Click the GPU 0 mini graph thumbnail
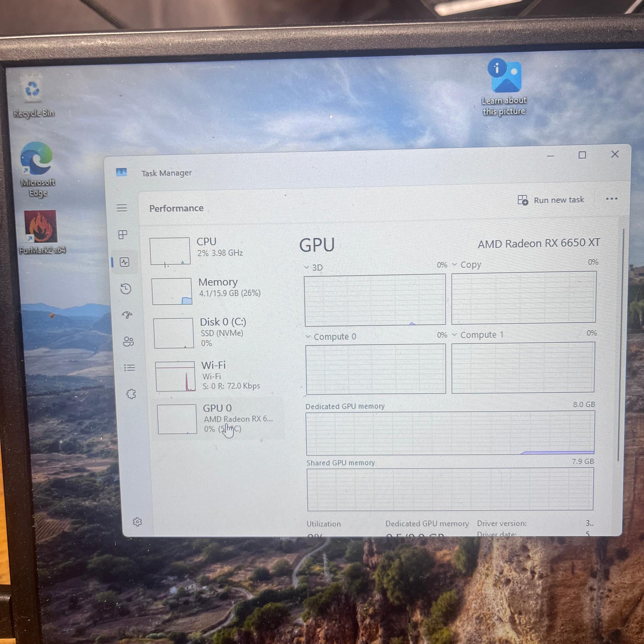The height and width of the screenshot is (644, 644). [x=177, y=419]
